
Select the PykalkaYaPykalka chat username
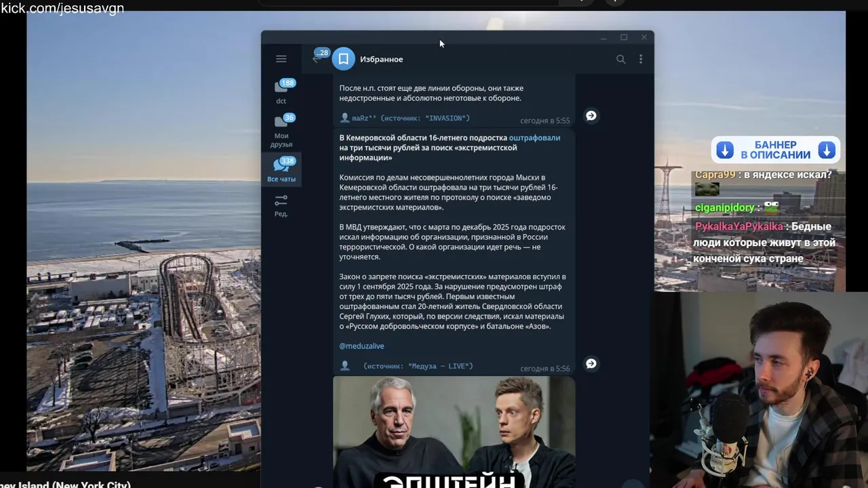click(738, 226)
